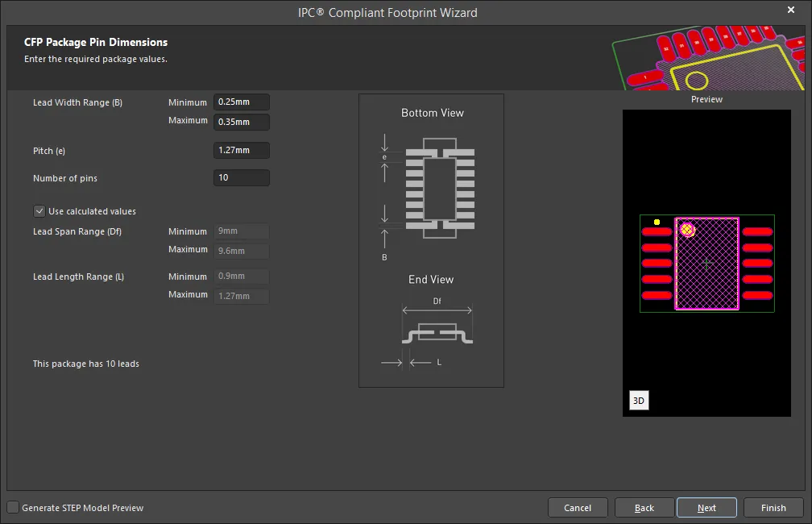Click Lead Length maximum 1.27mm field

242,296
